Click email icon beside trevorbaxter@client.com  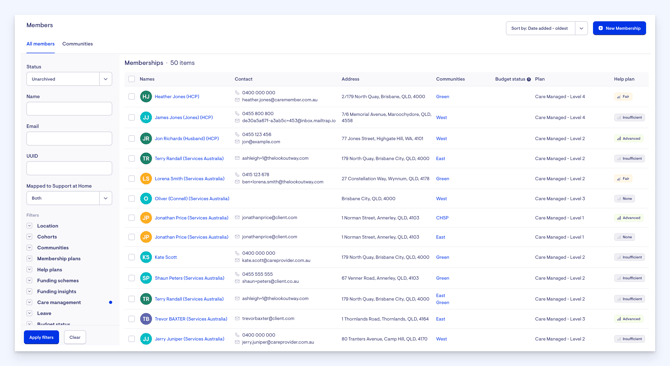coord(237,318)
